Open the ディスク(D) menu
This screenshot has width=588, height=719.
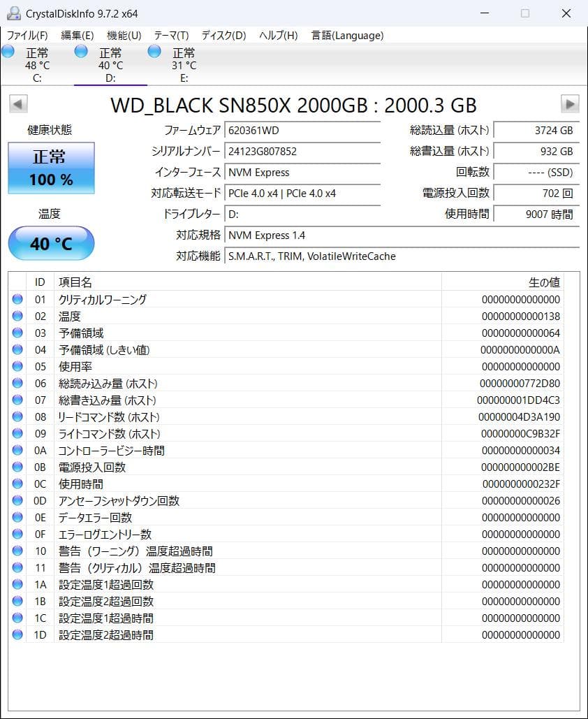pos(223,36)
